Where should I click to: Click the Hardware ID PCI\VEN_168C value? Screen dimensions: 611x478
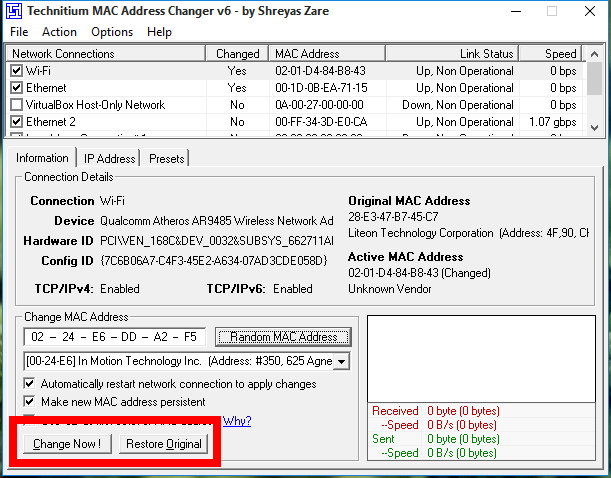[217, 241]
